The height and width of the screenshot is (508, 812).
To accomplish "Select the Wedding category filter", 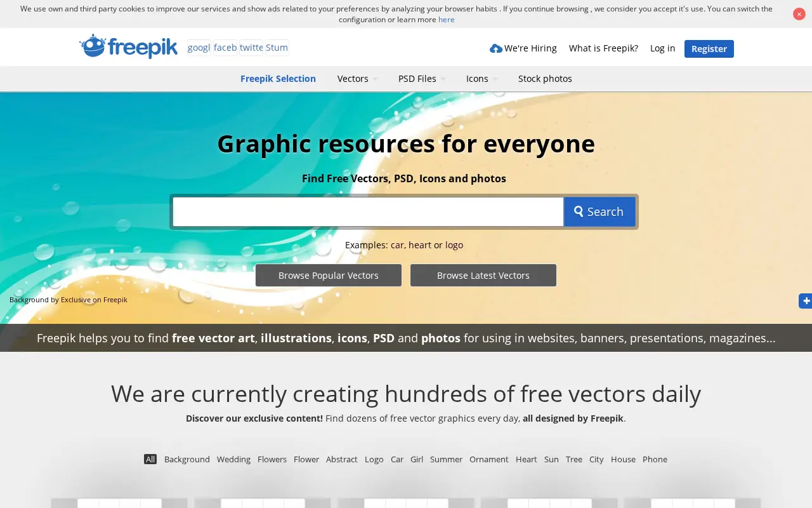I will [x=233, y=459].
